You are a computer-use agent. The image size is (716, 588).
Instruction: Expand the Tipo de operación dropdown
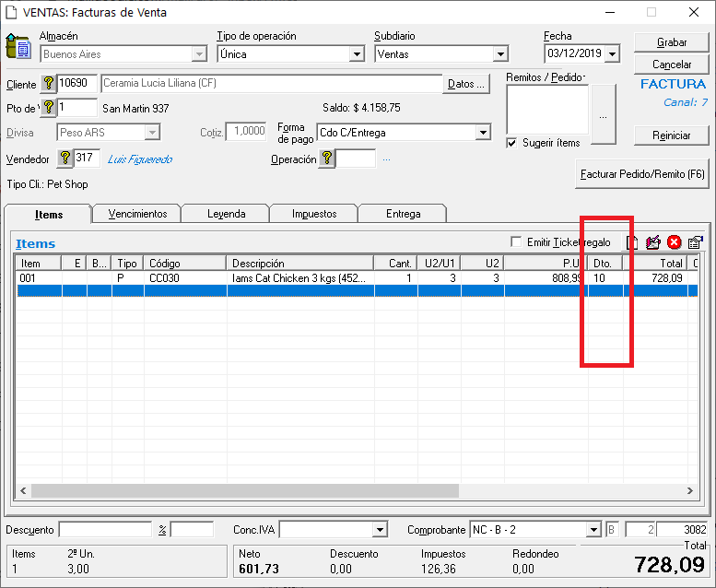tap(357, 54)
